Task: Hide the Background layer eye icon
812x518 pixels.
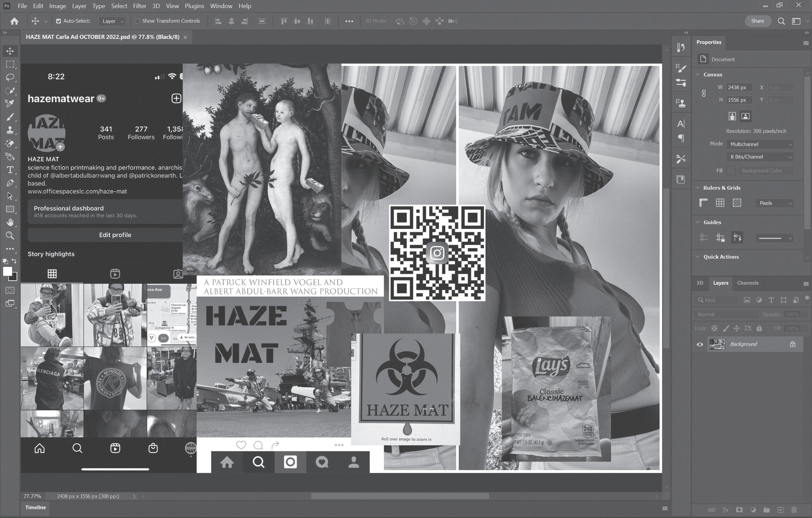Action: pos(700,345)
